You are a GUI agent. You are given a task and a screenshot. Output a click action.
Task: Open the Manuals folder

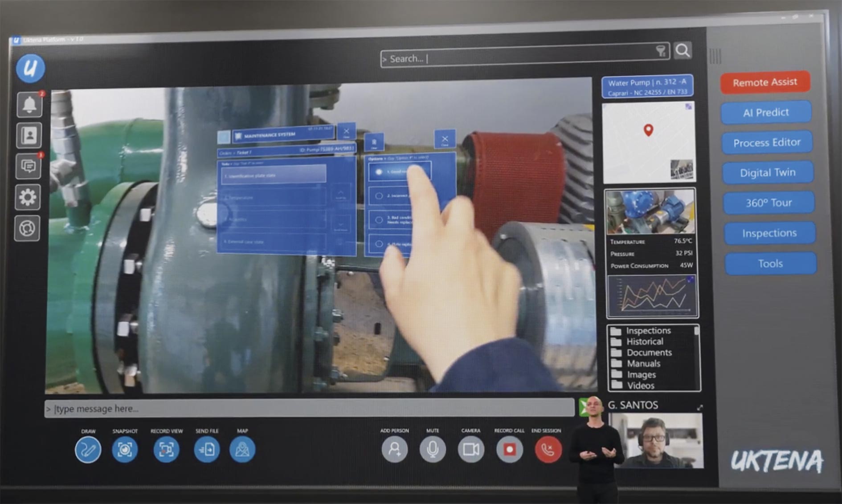pos(636,364)
